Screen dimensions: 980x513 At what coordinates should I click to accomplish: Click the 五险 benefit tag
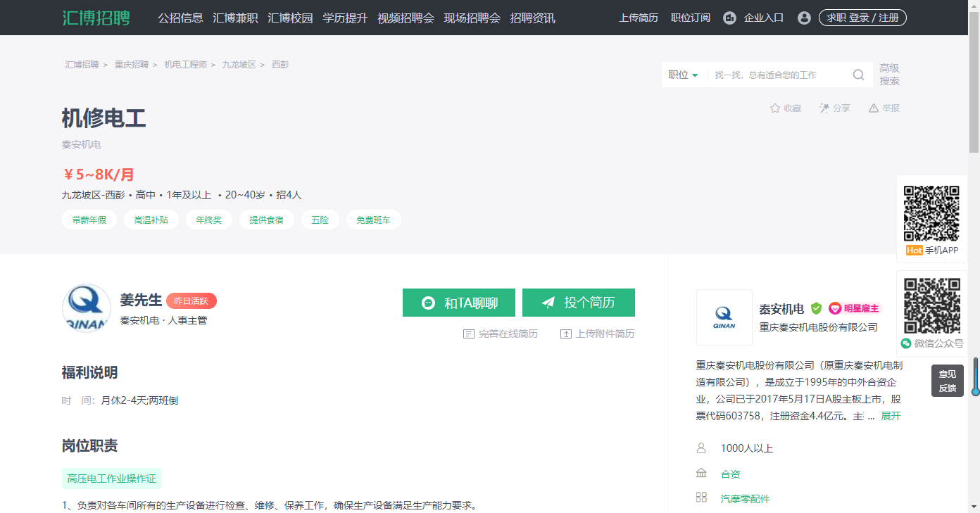[320, 220]
